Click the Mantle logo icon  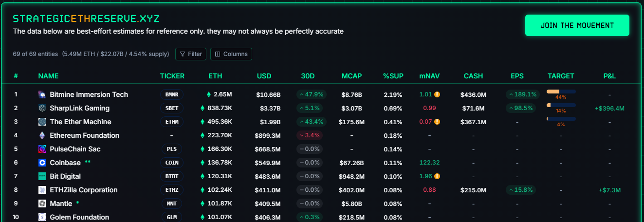point(42,203)
